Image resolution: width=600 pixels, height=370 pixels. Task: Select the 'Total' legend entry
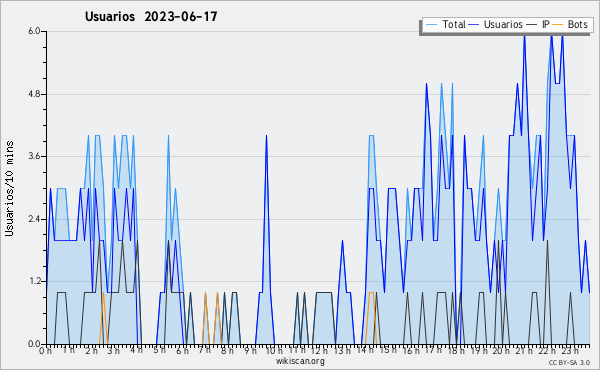pos(445,24)
